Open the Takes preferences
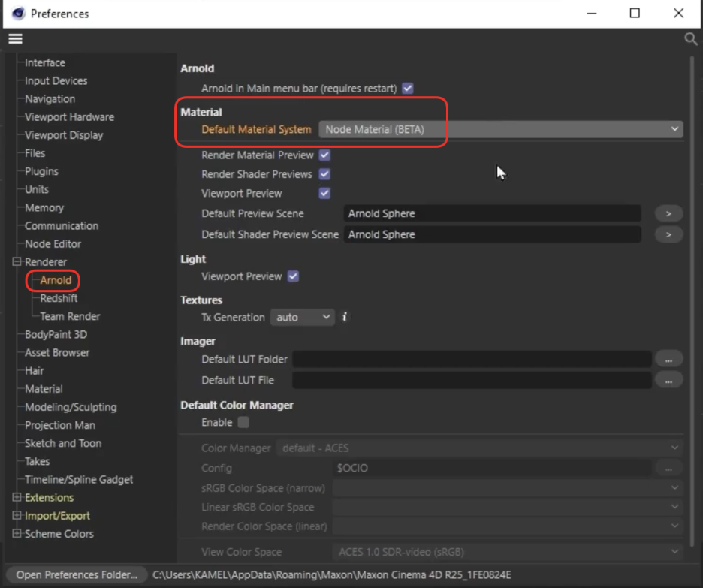Viewport: 703px width, 588px height. 38,461
